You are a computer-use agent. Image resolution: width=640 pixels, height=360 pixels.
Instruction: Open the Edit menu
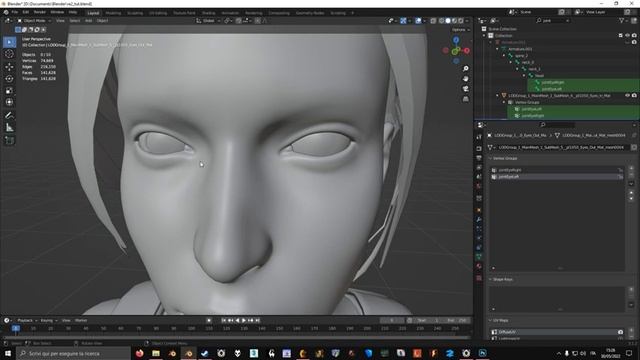coord(26,12)
